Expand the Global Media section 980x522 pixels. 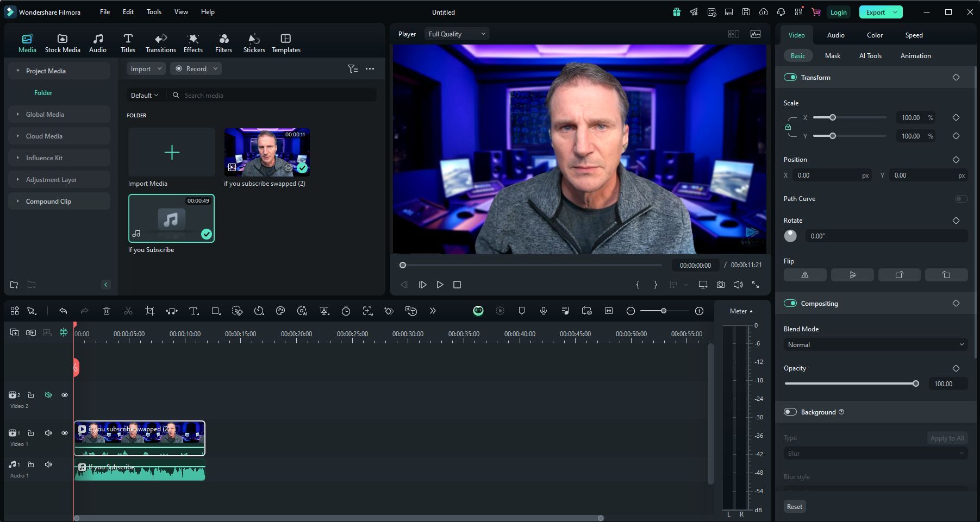(x=59, y=114)
